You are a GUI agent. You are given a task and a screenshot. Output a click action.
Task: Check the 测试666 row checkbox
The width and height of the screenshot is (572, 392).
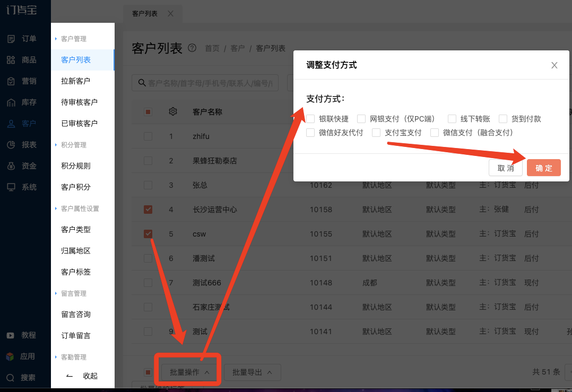[x=148, y=283]
